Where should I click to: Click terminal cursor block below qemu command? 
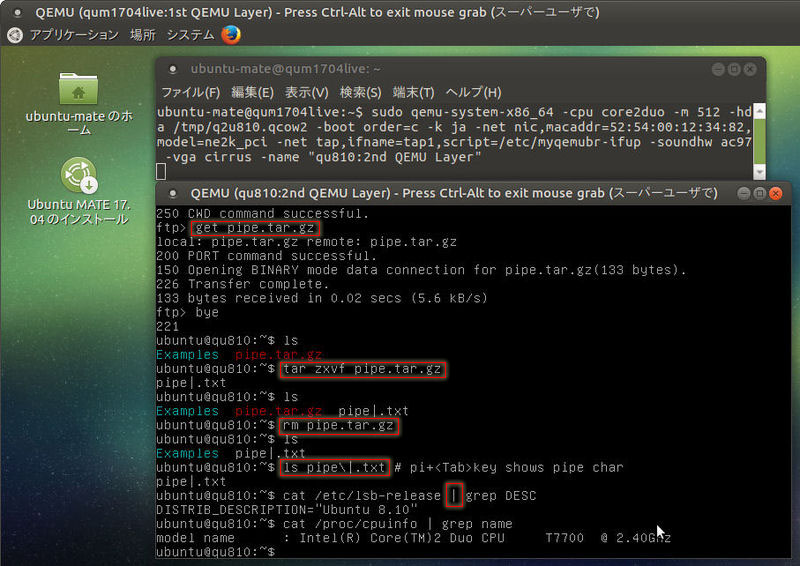[161, 171]
